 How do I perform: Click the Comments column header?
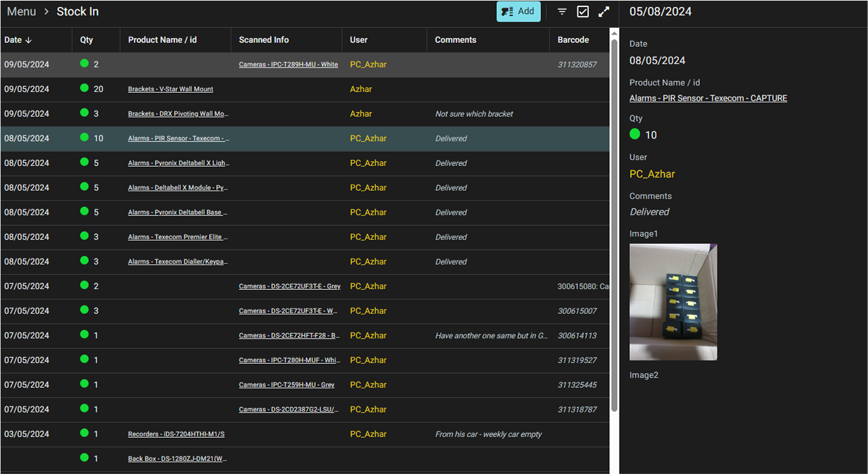(x=455, y=40)
